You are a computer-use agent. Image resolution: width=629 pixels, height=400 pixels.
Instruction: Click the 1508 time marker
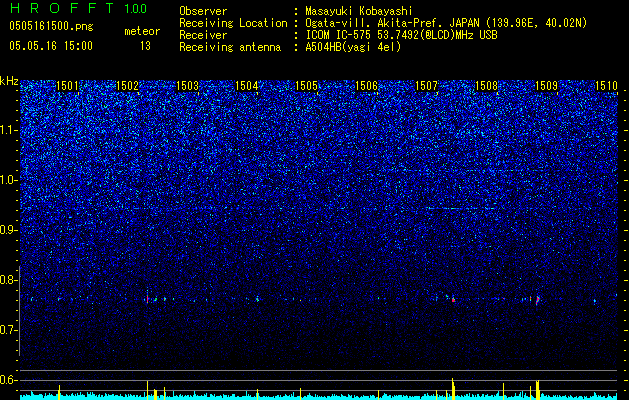coord(486,86)
